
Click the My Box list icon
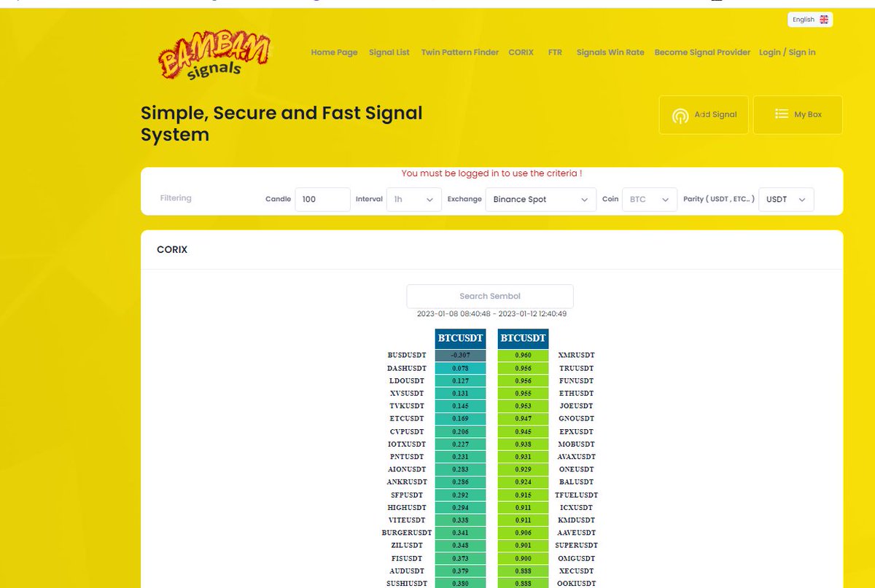782,114
